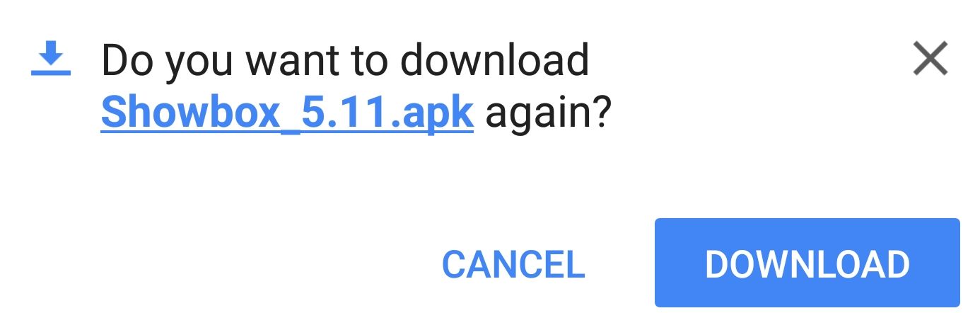The height and width of the screenshot is (313, 980).
Task: Click the CANCEL button
Action: pos(513,264)
